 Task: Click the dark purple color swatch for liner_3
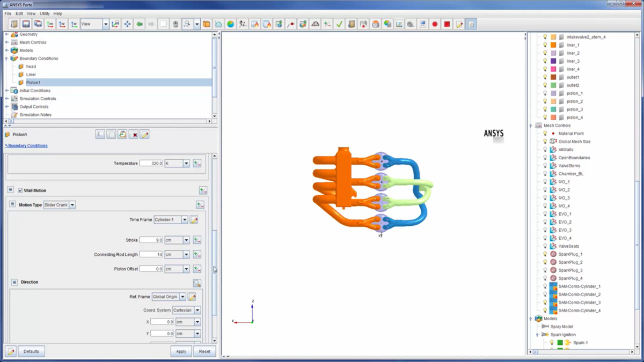pos(553,61)
